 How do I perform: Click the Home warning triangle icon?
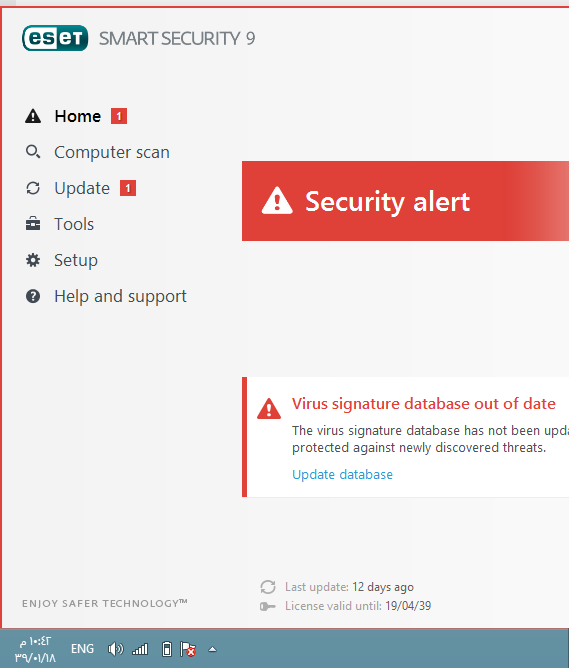tap(33, 116)
